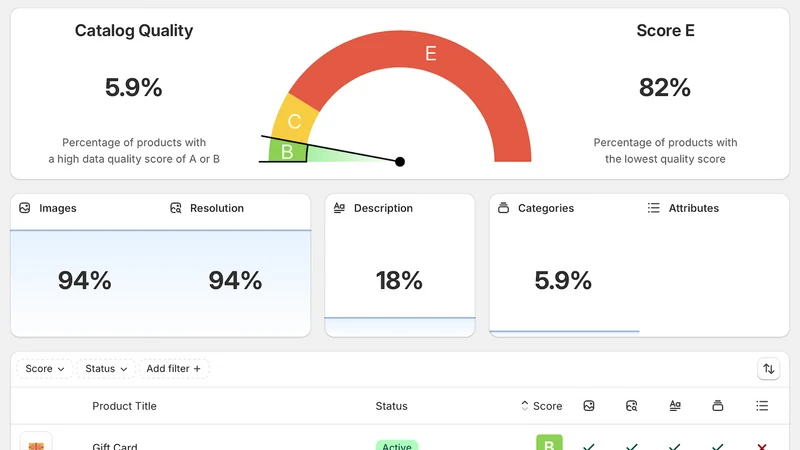Click the Images 94% value
This screenshot has height=450, width=800.
pyautogui.click(x=85, y=280)
